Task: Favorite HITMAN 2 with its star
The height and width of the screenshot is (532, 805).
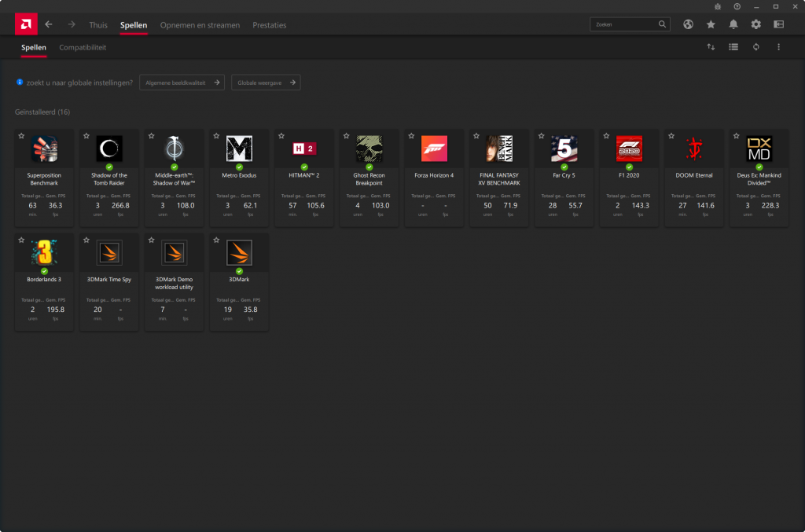Action: pos(281,136)
